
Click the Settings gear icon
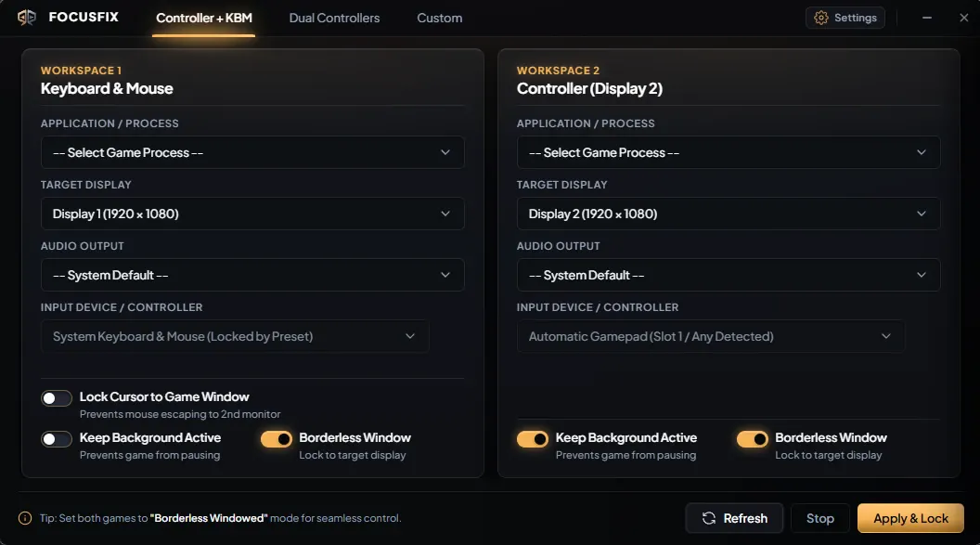pyautogui.click(x=821, y=19)
